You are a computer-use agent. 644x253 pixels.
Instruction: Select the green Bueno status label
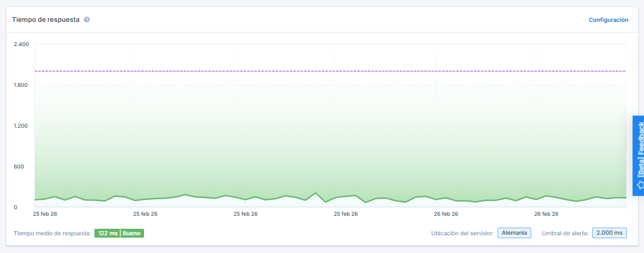click(132, 233)
